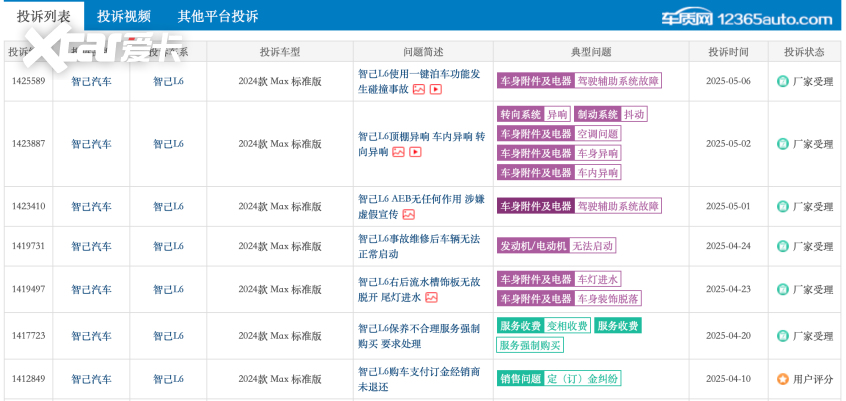Select complaint number 1423410

point(29,206)
